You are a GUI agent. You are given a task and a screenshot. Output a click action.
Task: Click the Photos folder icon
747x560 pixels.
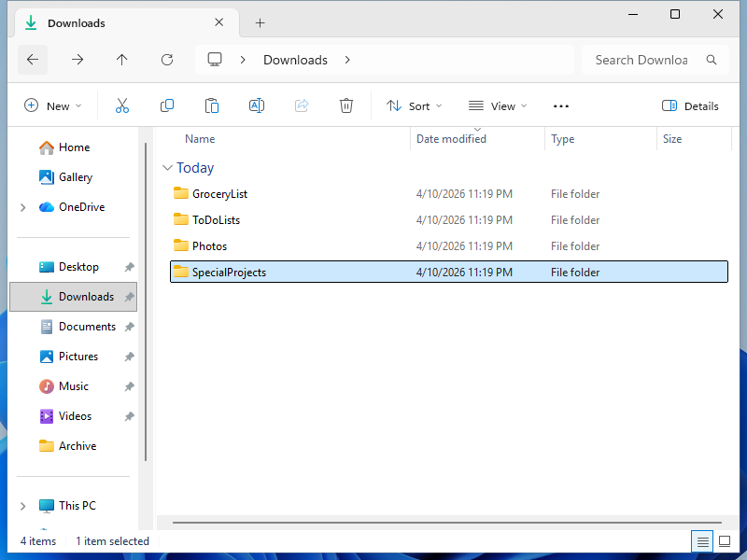pos(181,245)
